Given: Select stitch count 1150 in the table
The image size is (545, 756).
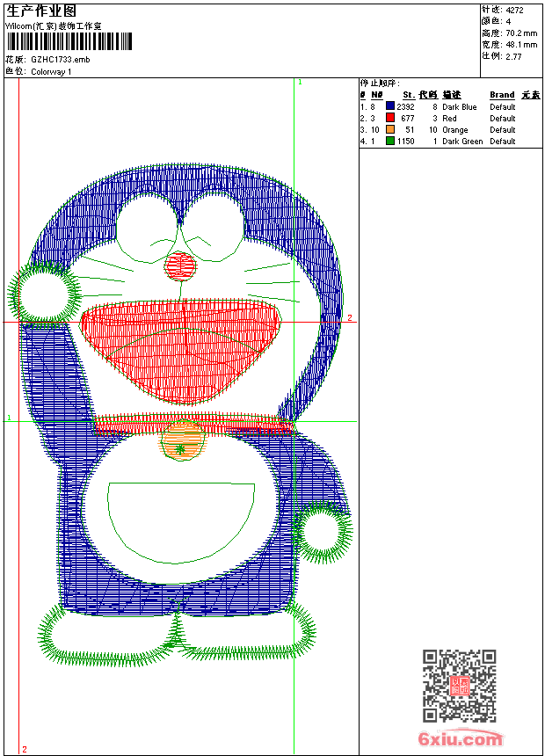Looking at the screenshot, I should pyautogui.click(x=405, y=142).
